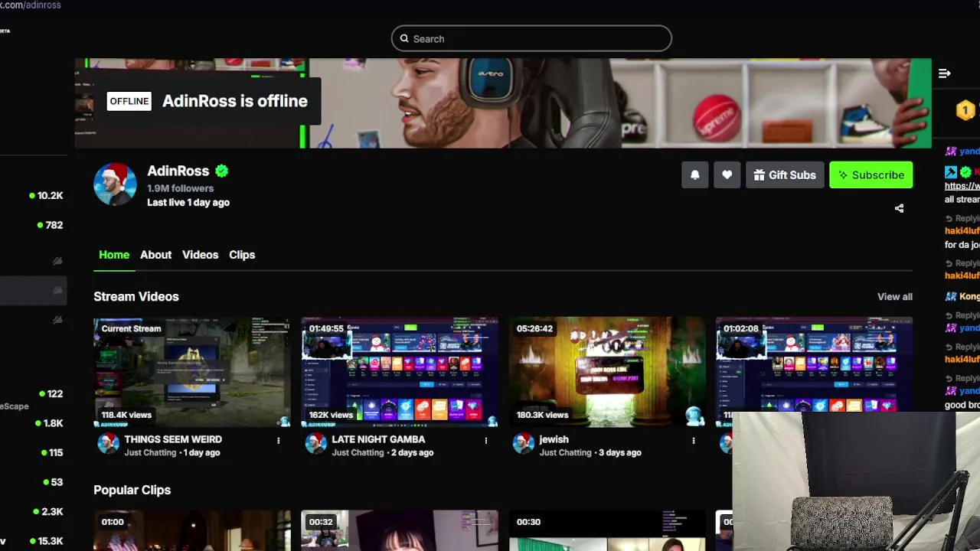Open the Clips tab

click(x=242, y=255)
